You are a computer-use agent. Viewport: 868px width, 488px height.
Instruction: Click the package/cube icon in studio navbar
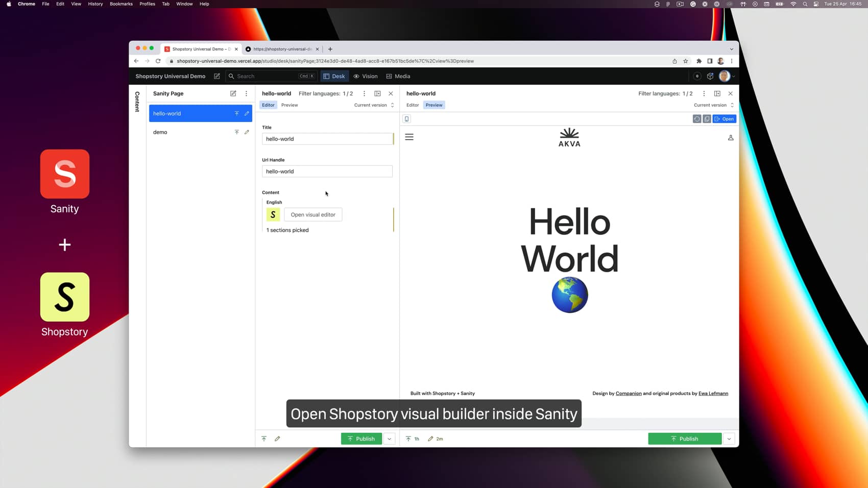[x=710, y=76]
